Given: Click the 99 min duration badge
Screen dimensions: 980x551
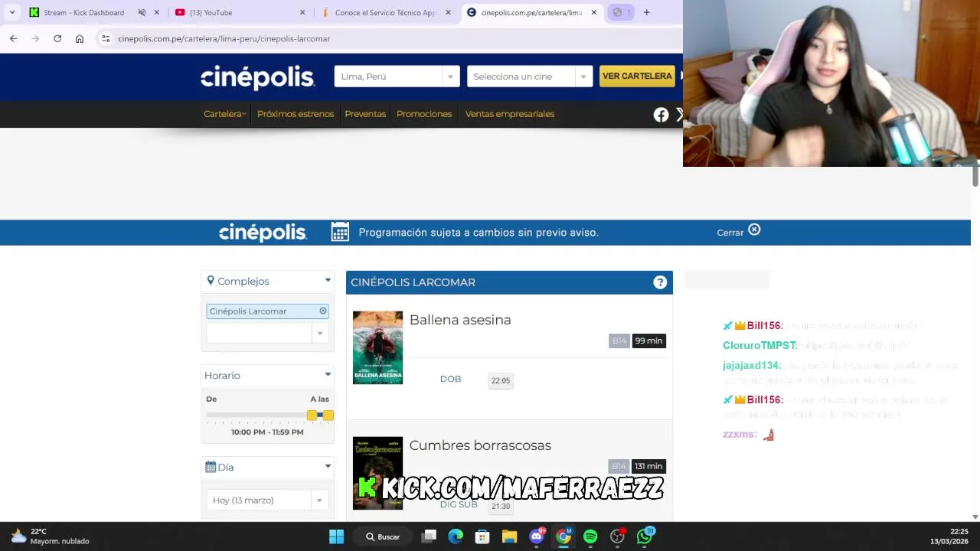Looking at the screenshot, I should pyautogui.click(x=648, y=341).
